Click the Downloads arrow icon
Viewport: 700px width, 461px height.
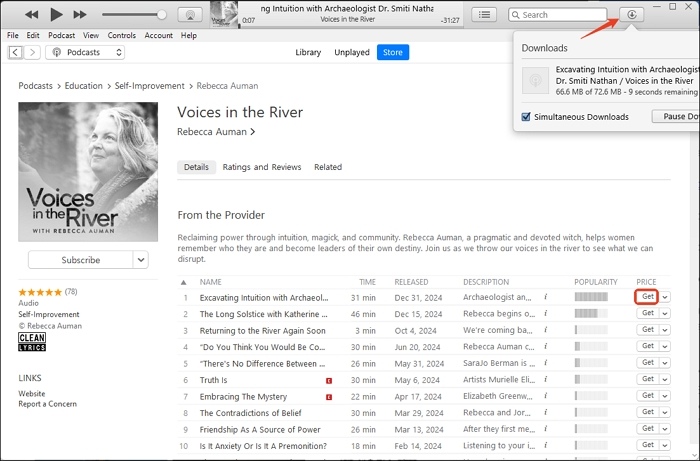[631, 15]
